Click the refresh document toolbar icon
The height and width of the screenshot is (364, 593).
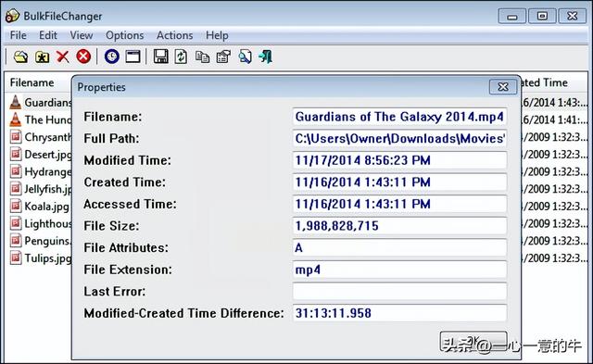tap(182, 56)
